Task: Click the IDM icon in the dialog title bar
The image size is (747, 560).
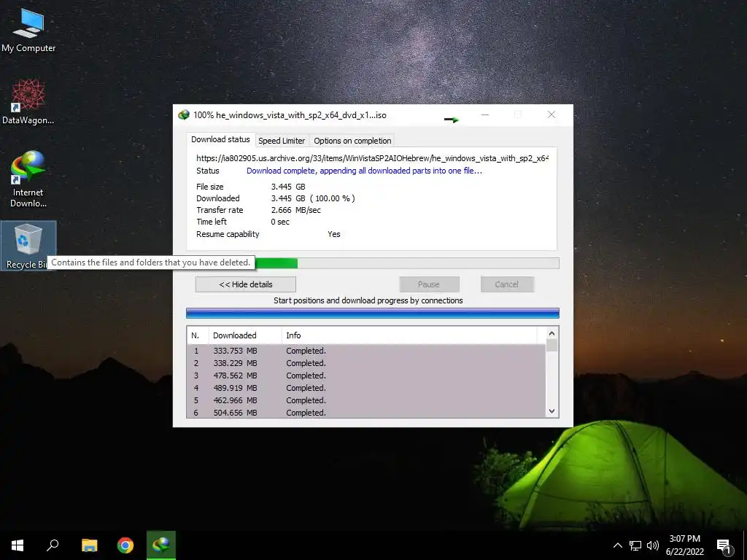Action: tap(183, 115)
